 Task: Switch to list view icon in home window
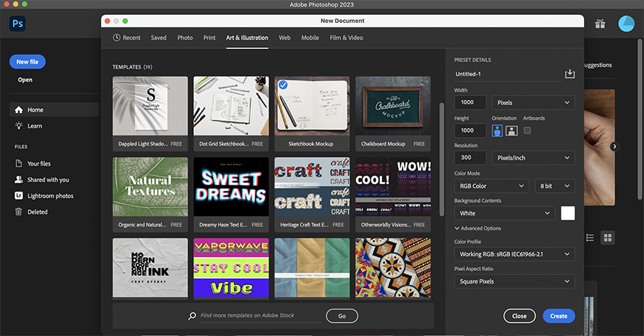tap(590, 238)
